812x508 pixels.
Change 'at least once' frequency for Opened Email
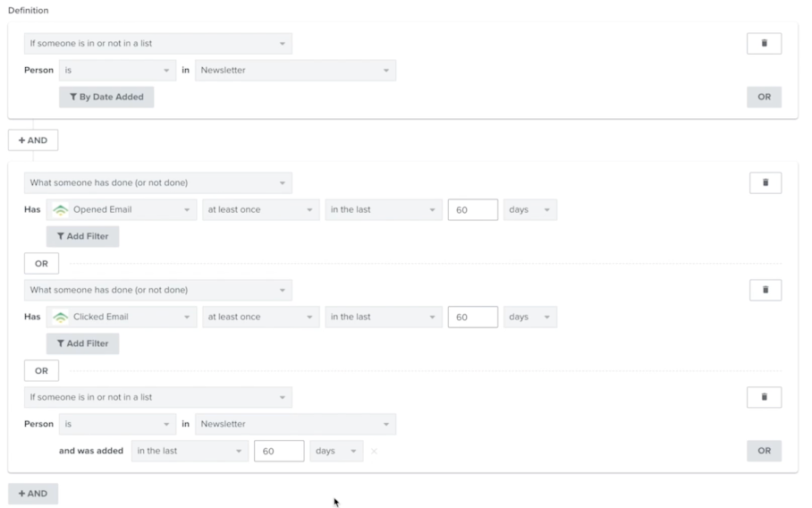[x=259, y=209]
